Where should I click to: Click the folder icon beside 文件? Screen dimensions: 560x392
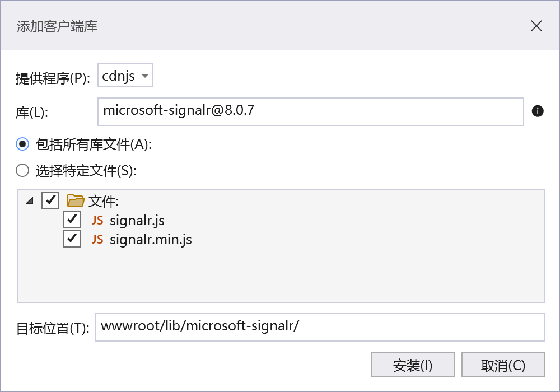pos(76,200)
